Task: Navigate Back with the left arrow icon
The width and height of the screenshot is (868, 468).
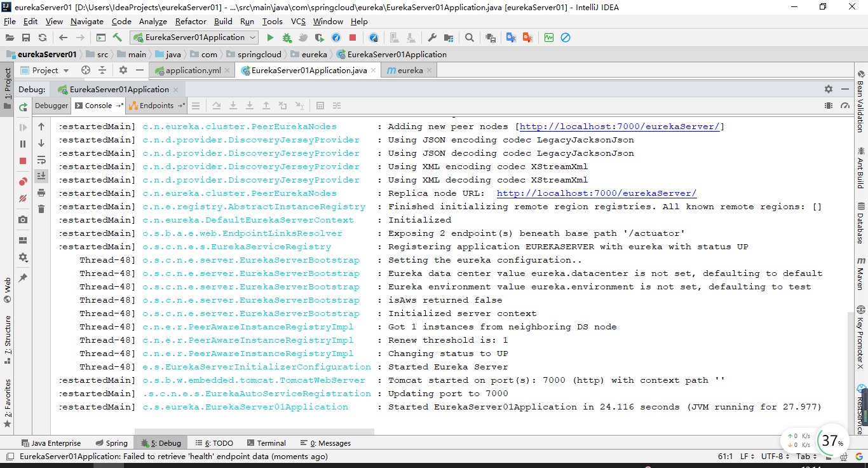Action: [63, 38]
